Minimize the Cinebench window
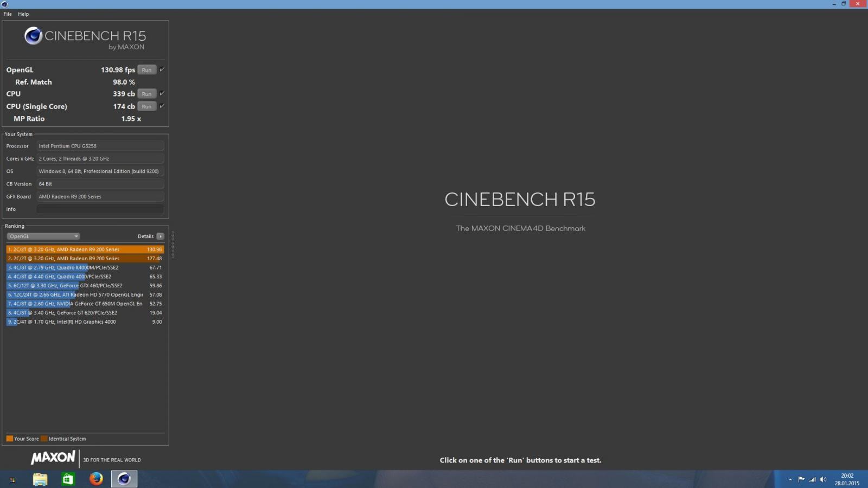This screenshot has width=868, height=488. click(x=834, y=4)
